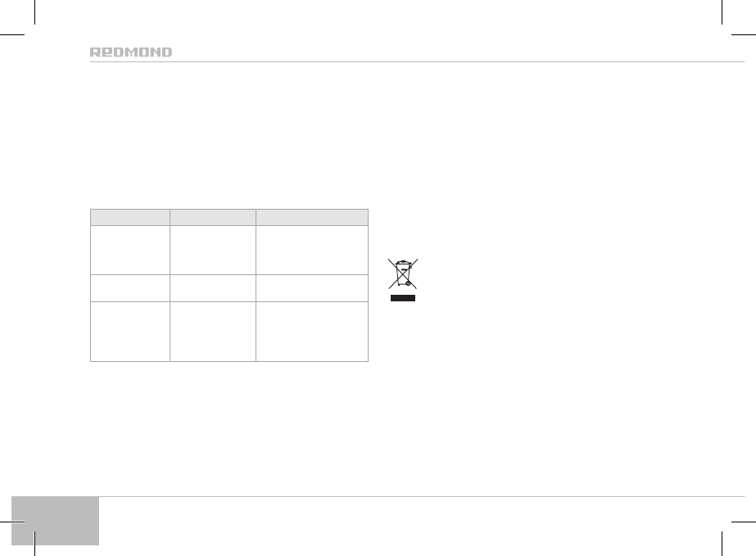
Task: Select the third column's gray header cell
Action: pyautogui.click(x=312, y=217)
